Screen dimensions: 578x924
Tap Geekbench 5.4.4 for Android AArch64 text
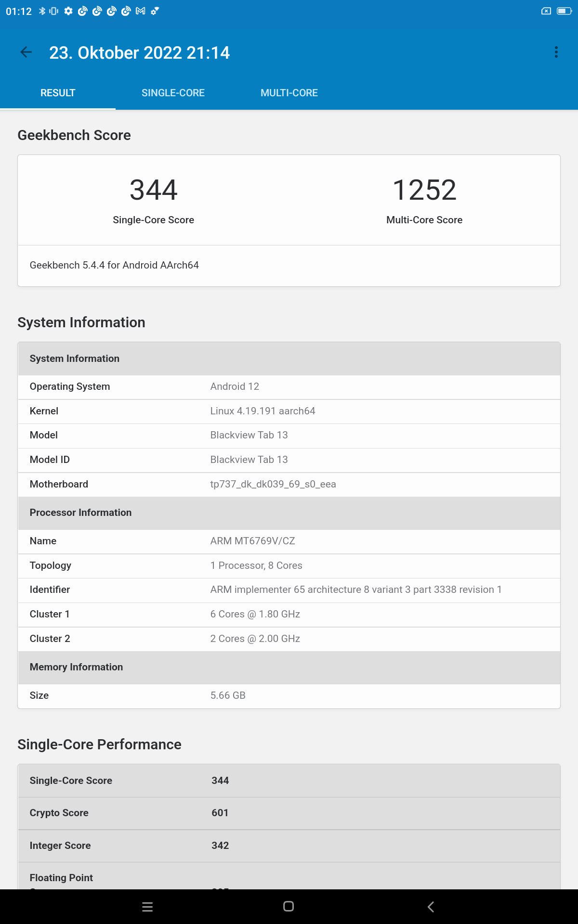click(114, 265)
